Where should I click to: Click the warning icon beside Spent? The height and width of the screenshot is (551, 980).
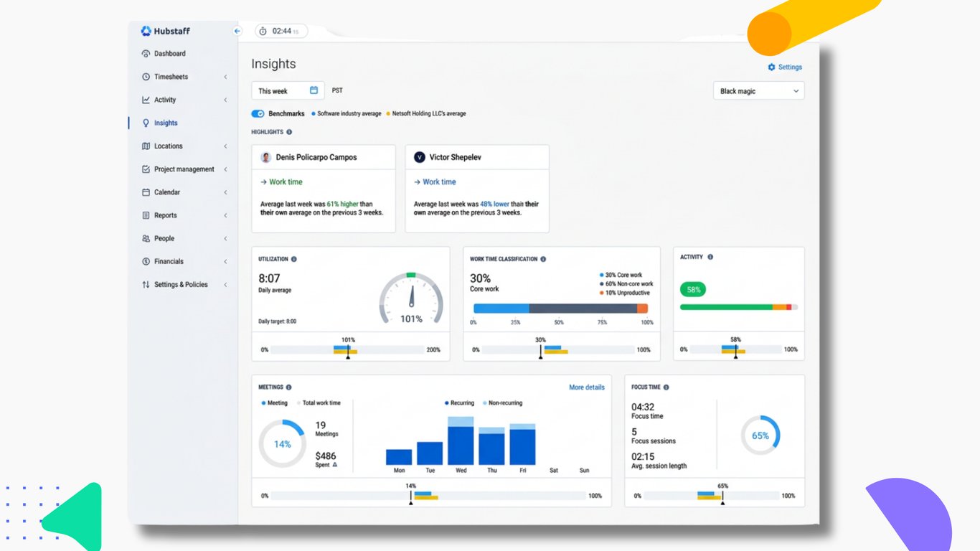tap(335, 465)
